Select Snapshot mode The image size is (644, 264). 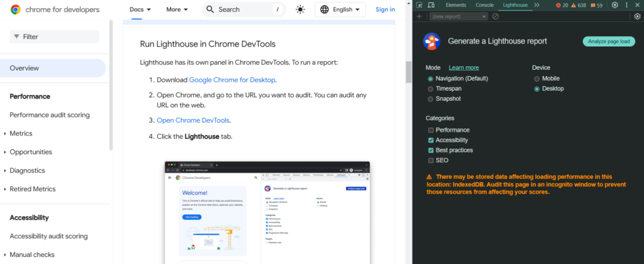coord(430,99)
